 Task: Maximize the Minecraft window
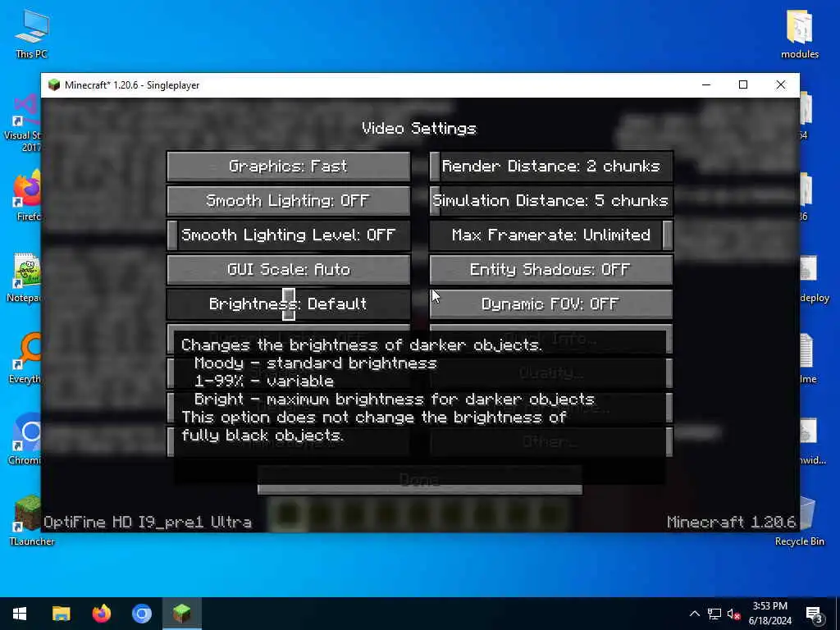[x=743, y=84]
